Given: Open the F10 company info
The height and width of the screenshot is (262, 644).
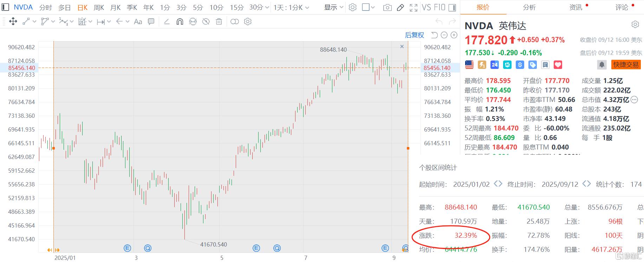Looking at the screenshot, I should [440, 7].
